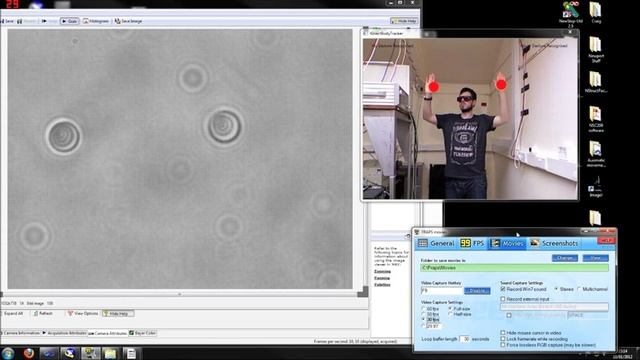Click the Refresh button

point(43,313)
